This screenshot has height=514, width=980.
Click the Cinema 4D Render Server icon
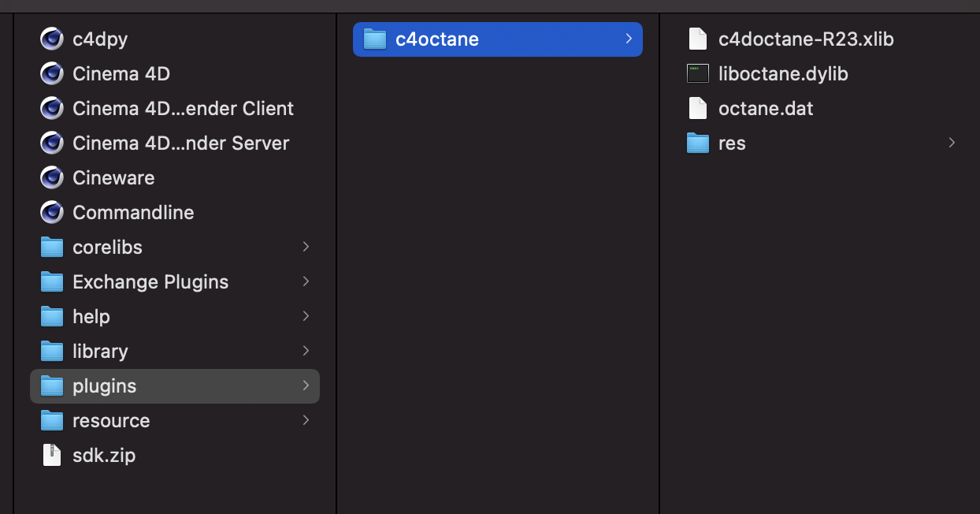click(x=52, y=143)
